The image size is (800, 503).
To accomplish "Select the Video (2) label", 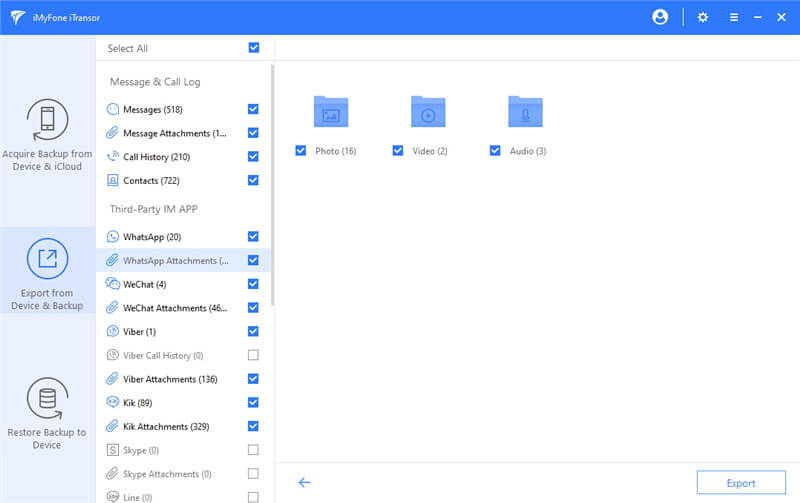I will [x=430, y=151].
